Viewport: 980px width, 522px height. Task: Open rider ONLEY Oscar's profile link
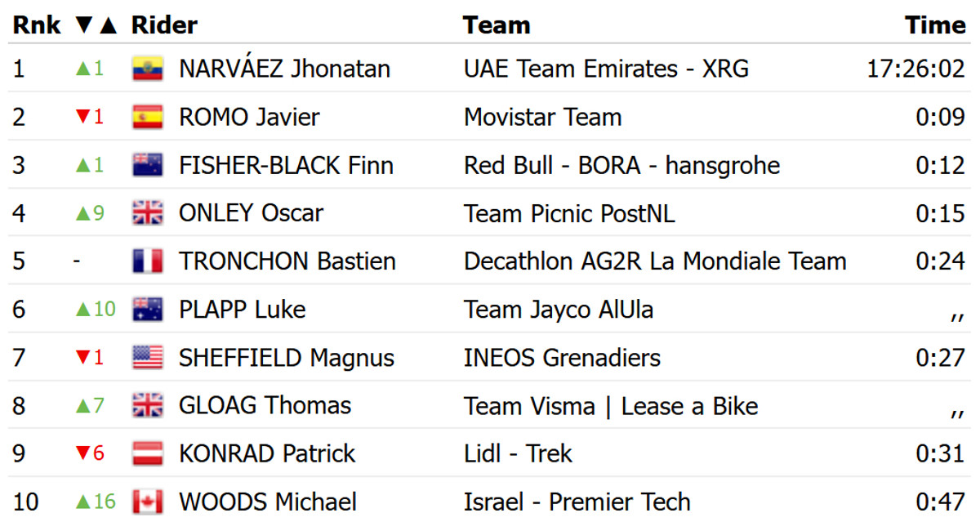click(x=251, y=213)
